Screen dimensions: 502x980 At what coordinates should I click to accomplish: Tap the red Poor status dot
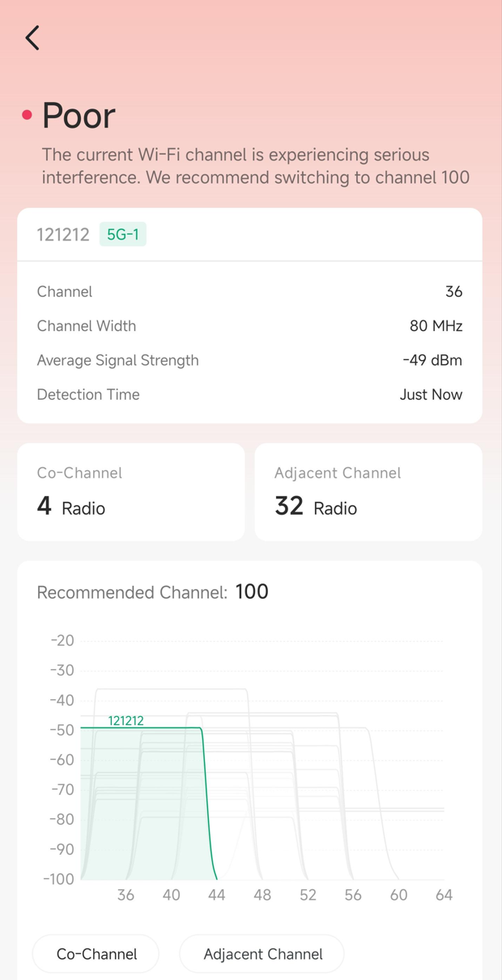[27, 116]
